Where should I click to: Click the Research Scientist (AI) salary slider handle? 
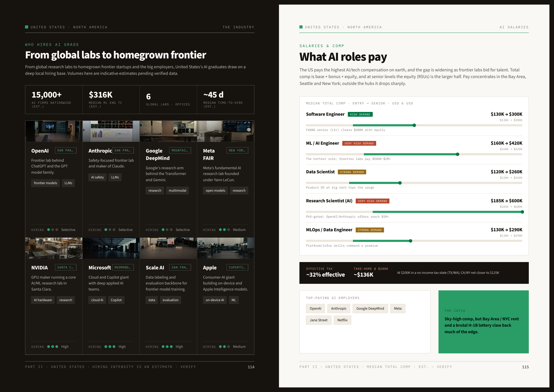[x=522, y=212]
